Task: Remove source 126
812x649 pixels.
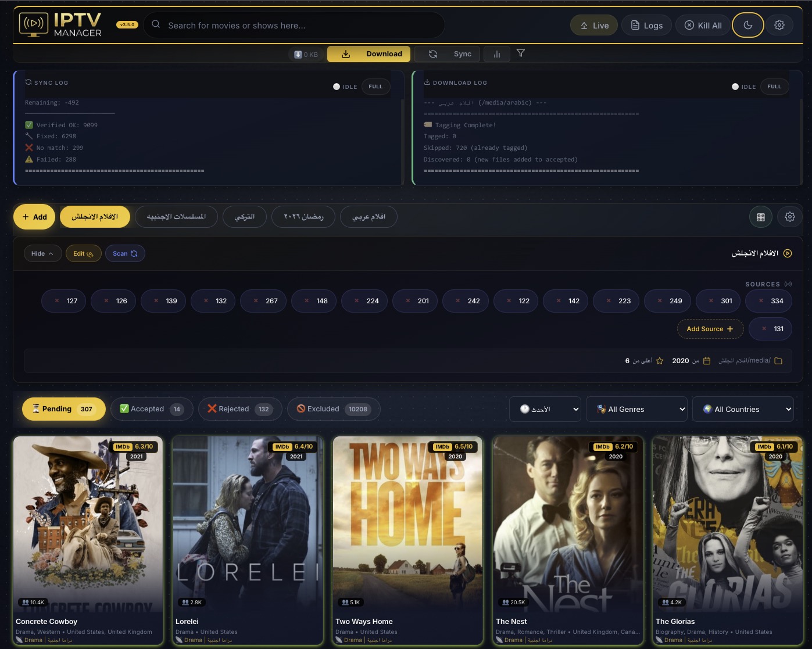Action: (106, 301)
